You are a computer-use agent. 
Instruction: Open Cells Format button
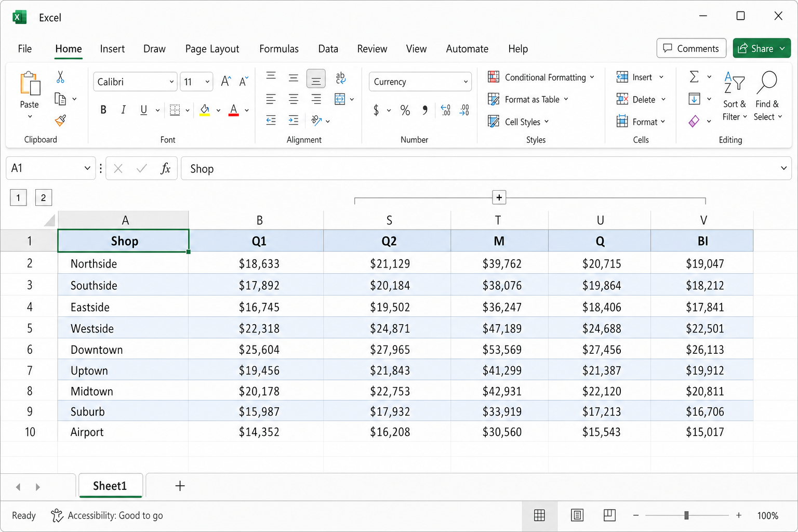(641, 122)
